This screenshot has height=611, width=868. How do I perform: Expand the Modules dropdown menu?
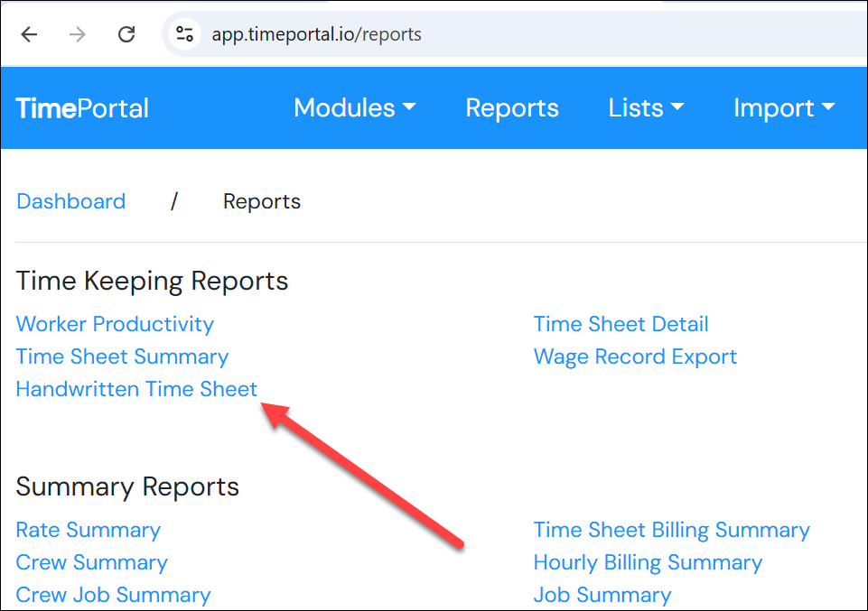click(355, 107)
